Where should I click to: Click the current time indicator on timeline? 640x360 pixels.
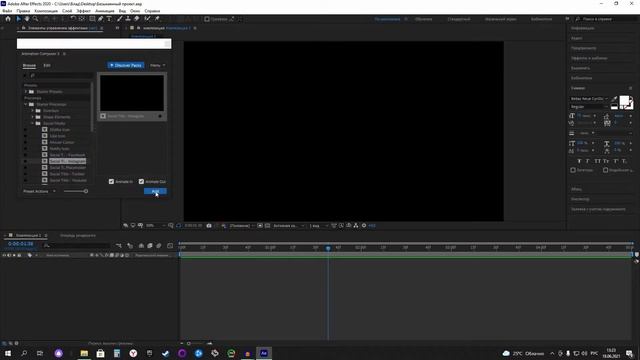pos(328,248)
